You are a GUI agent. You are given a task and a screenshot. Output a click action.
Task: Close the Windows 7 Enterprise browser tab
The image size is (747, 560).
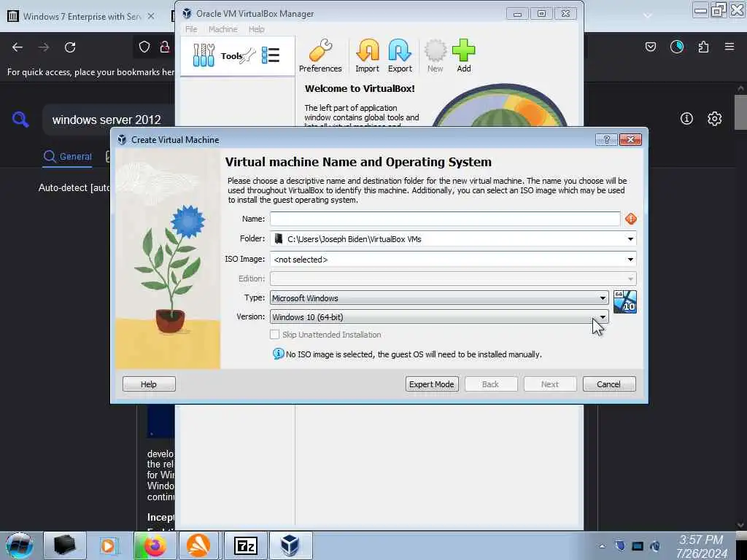[x=150, y=16]
